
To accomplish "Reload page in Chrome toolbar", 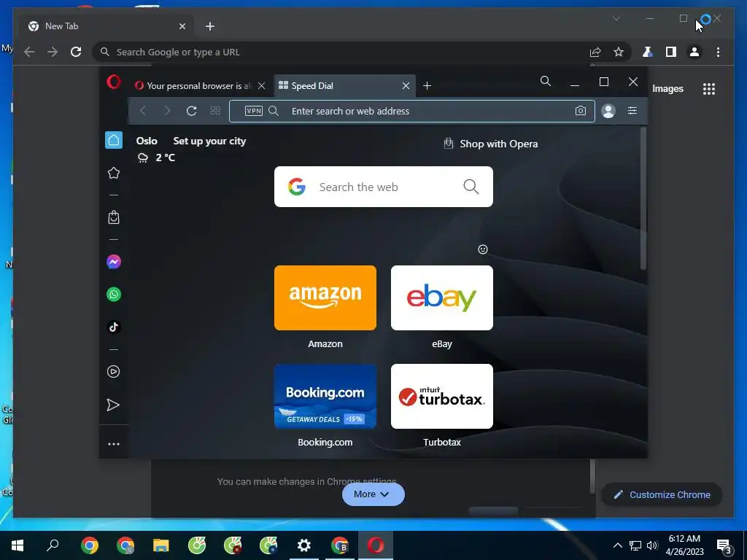I will coord(76,52).
